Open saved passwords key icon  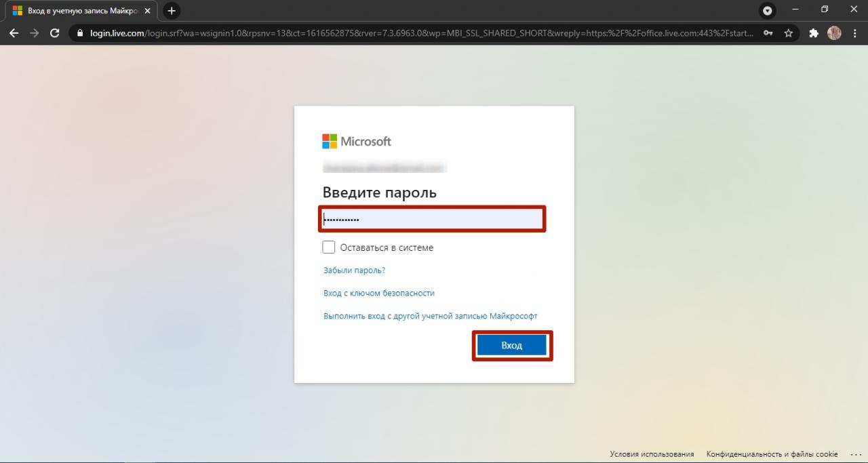point(768,33)
